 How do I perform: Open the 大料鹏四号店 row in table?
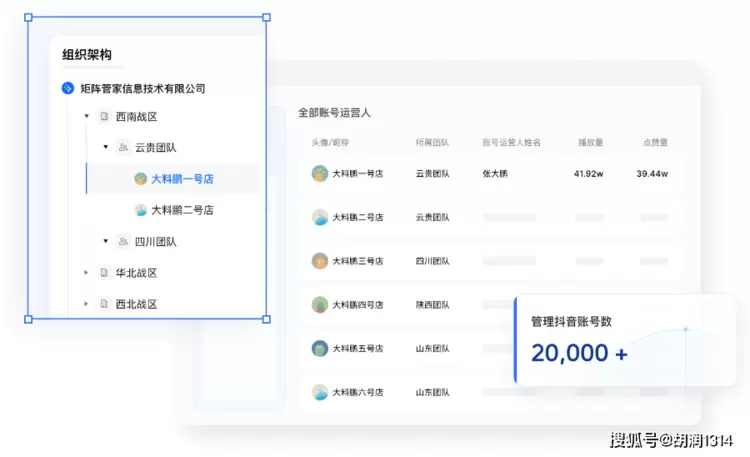click(x=357, y=305)
